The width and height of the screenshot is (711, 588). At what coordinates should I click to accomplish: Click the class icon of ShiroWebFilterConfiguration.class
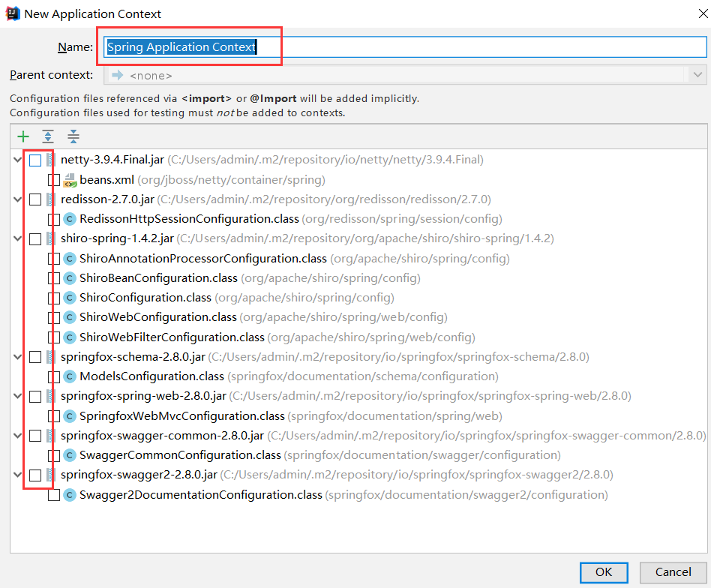pos(70,337)
